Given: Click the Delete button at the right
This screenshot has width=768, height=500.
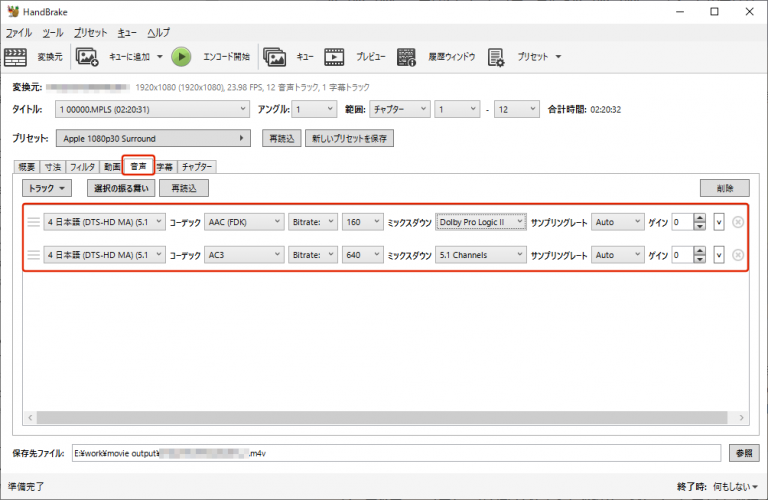Looking at the screenshot, I should tap(724, 188).
